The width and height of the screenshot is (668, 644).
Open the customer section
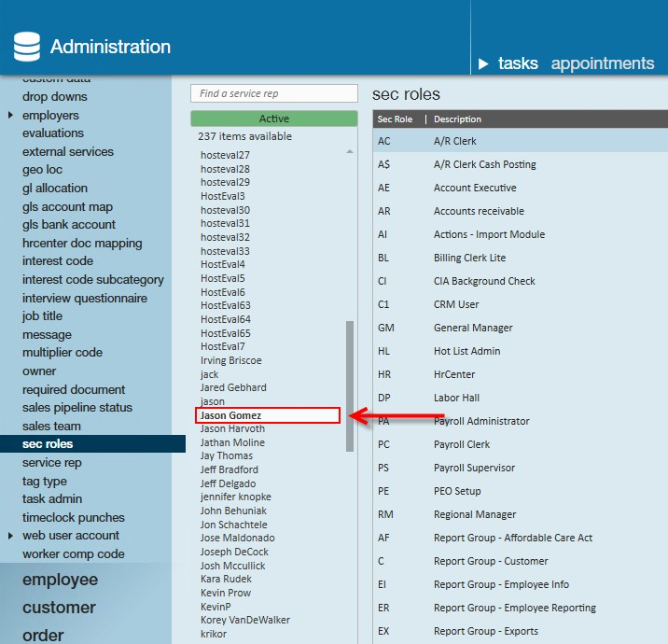point(59,608)
